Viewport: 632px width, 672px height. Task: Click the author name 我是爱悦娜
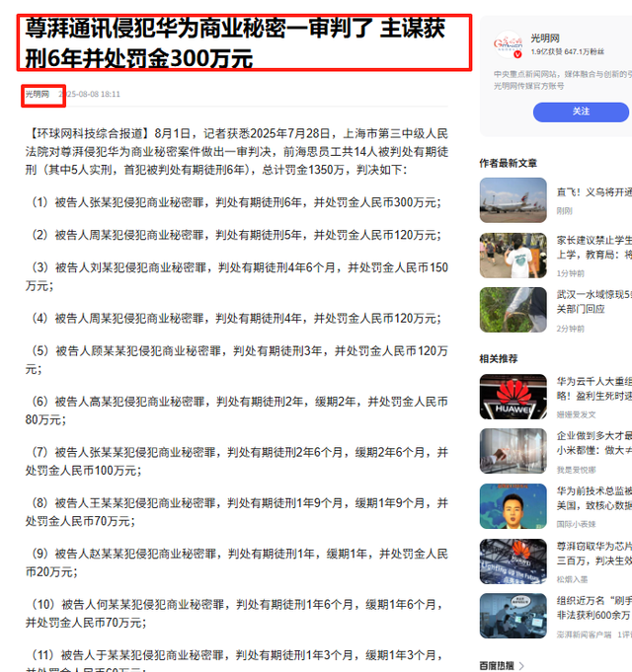coord(576,470)
